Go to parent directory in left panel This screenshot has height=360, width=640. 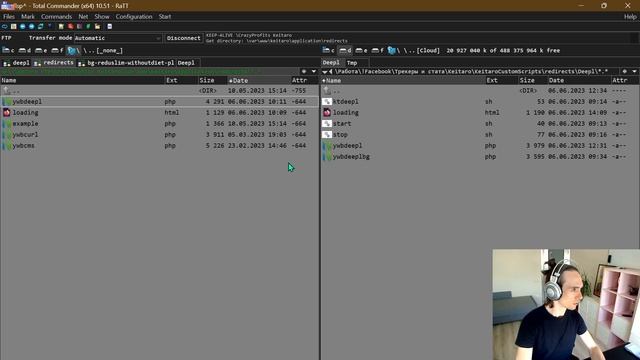[91, 51]
